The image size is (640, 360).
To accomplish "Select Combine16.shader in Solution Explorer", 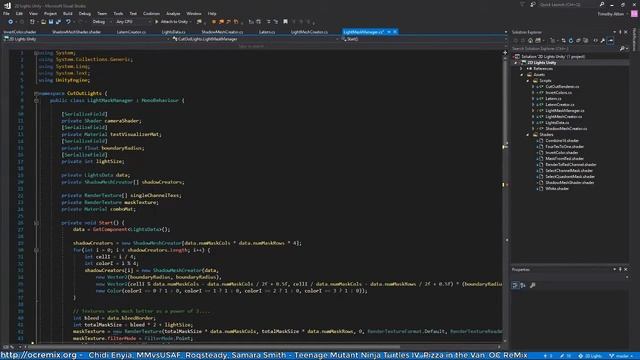I will (x=562, y=140).
